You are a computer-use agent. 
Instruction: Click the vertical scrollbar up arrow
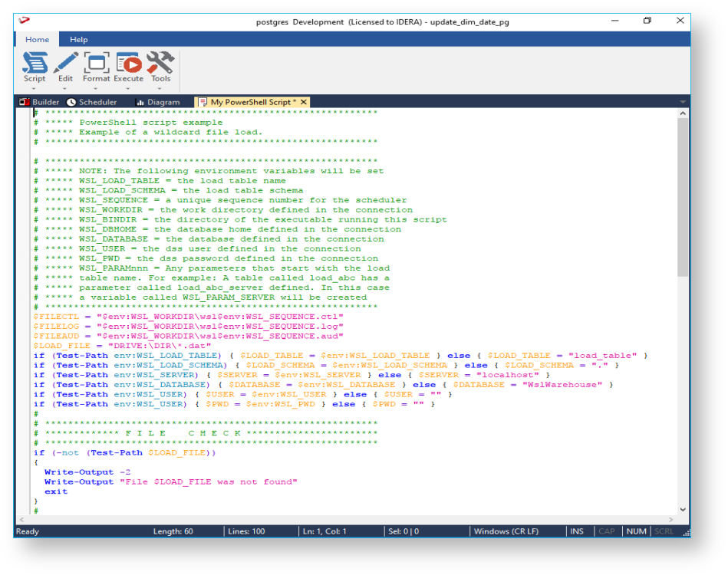click(683, 113)
